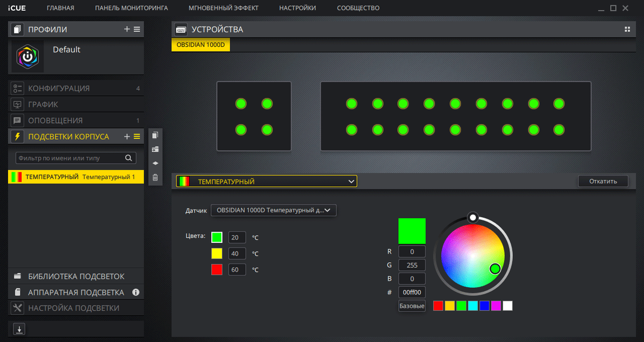Click the large green color preview box
Viewport: 644px width, 342px height.
[411, 231]
